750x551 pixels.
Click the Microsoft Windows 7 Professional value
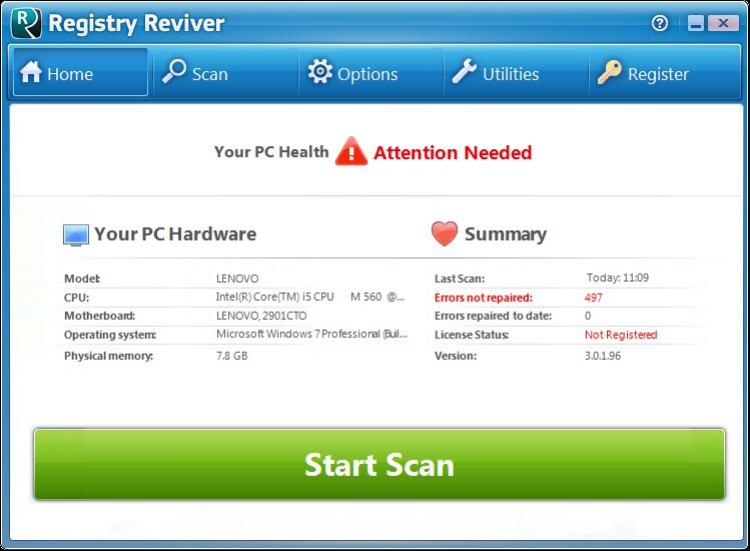coord(311,334)
